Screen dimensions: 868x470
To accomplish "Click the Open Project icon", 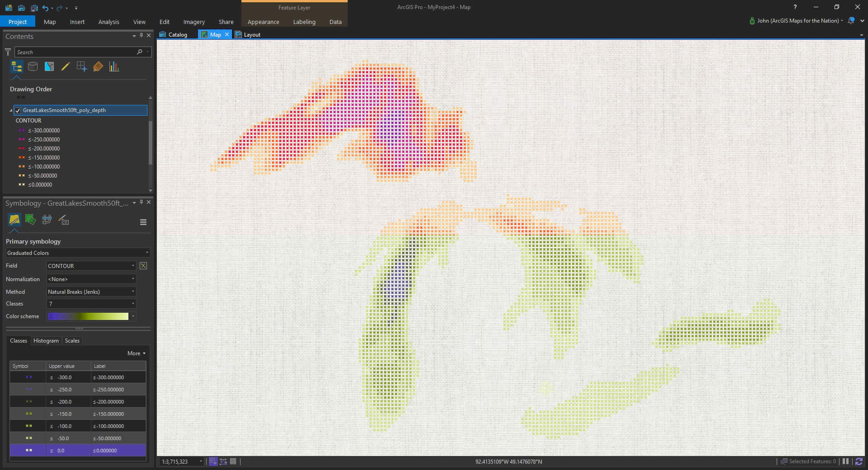I will (x=21, y=8).
